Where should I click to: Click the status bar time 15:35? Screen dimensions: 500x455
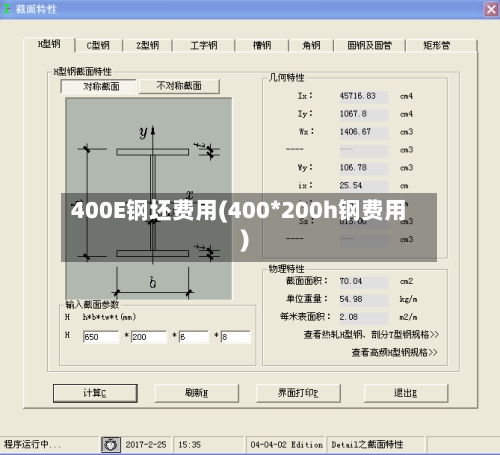(x=189, y=445)
